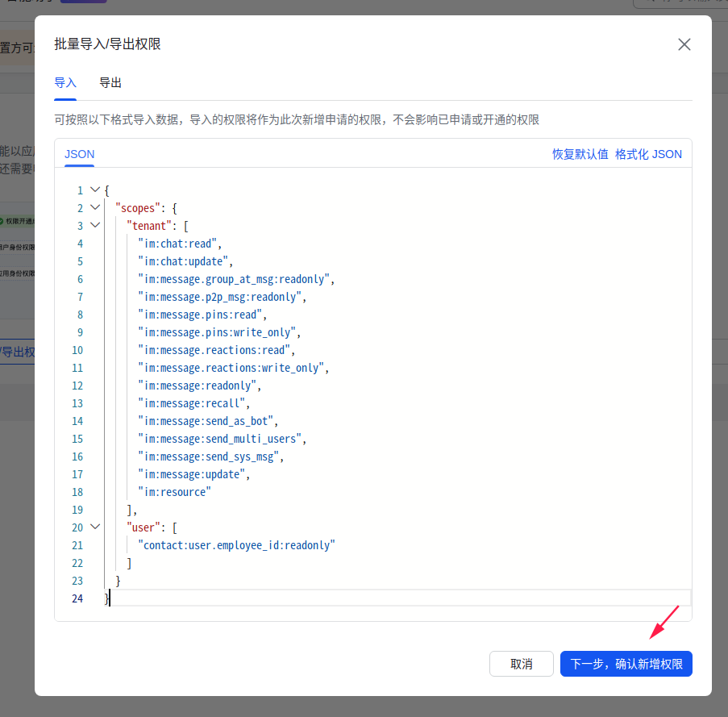Click "im:chat:update" on line 5
The width and height of the screenshot is (728, 717).
pyautogui.click(x=183, y=261)
